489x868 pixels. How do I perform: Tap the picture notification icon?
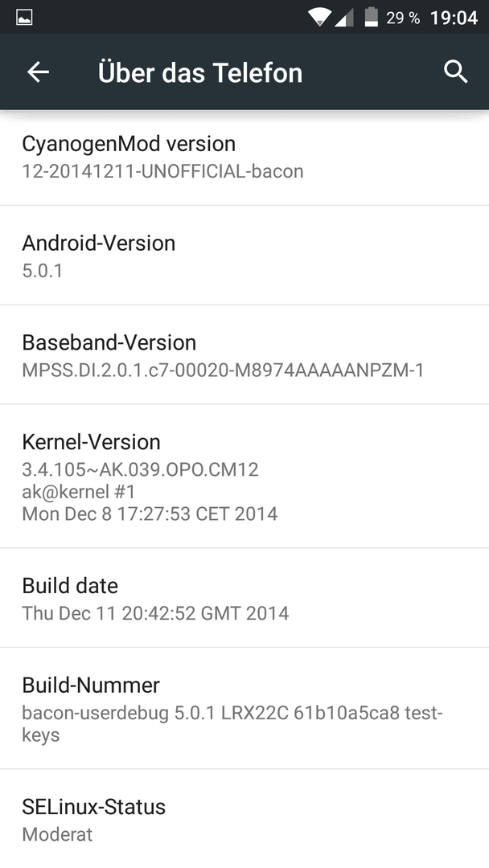coord(24,18)
